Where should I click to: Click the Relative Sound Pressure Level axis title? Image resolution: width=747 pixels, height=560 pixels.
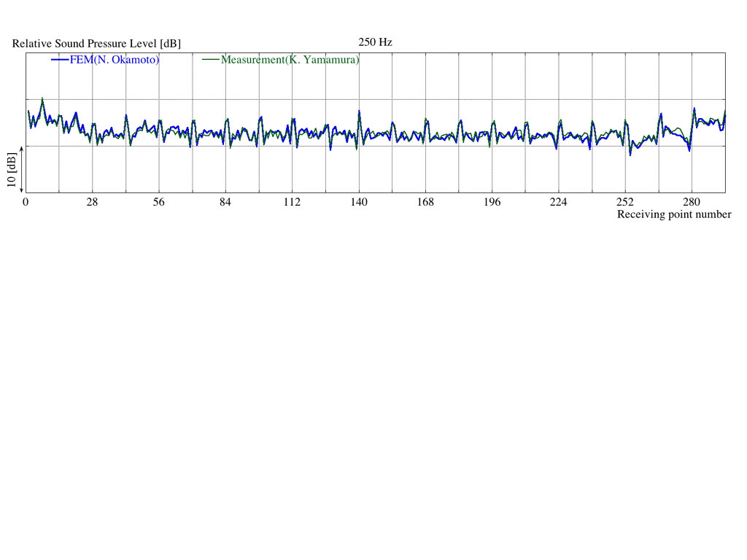96,44
